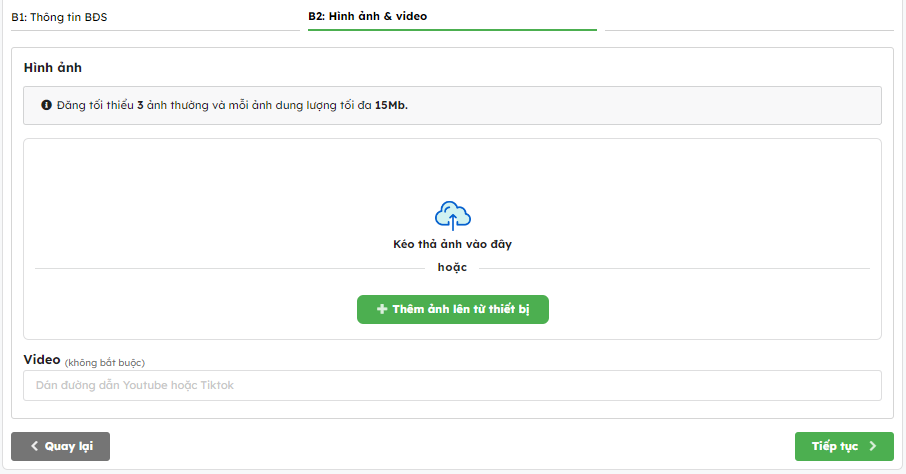Click the (không bắt buộc) hint text
The width and height of the screenshot is (906, 474).
(112, 362)
